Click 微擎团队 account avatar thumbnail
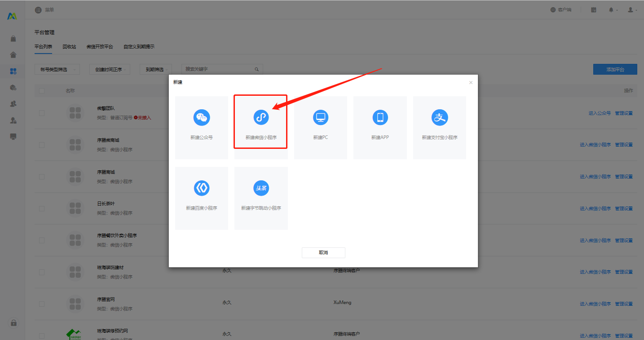Viewport: 644px width, 340px height. 75,113
